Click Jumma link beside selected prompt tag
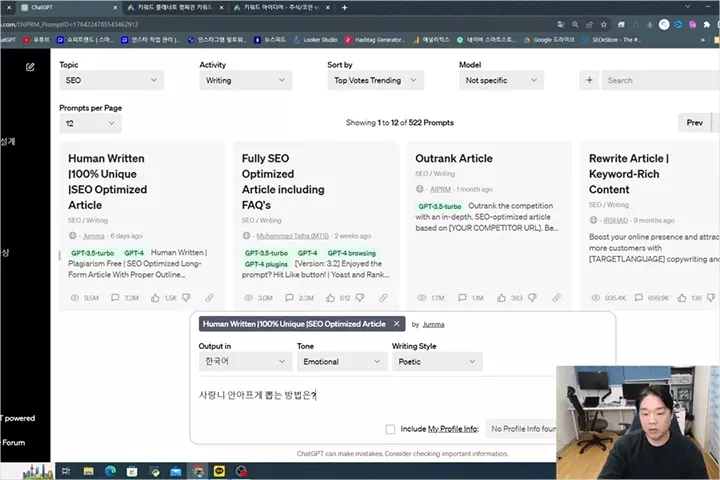720x480 pixels. coord(433,324)
